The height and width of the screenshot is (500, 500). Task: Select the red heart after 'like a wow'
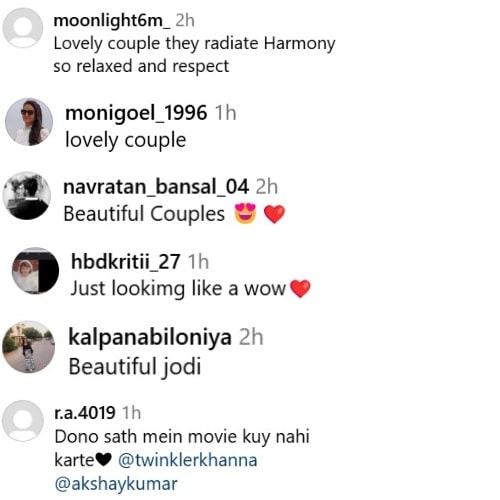point(300,288)
